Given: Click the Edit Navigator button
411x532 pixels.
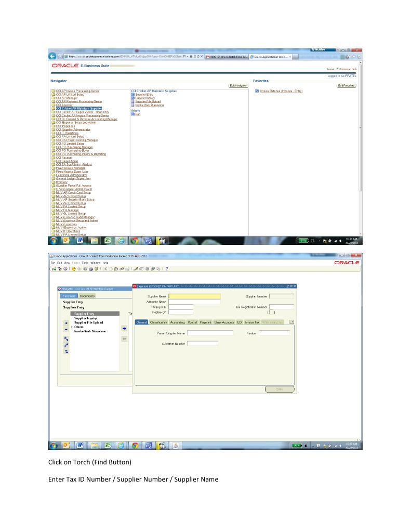Looking at the screenshot, I should (x=238, y=85).
